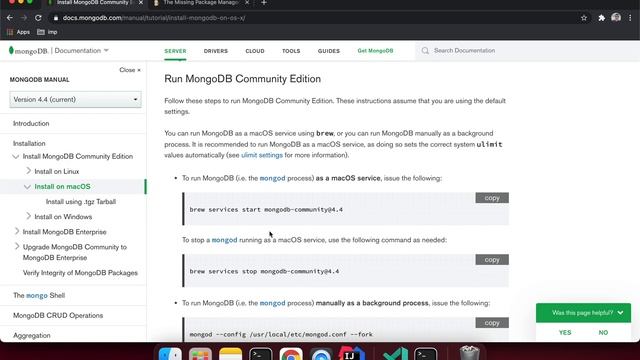
Task: Open the teal checkmark-shaped app in the dock
Action: click(x=395, y=353)
